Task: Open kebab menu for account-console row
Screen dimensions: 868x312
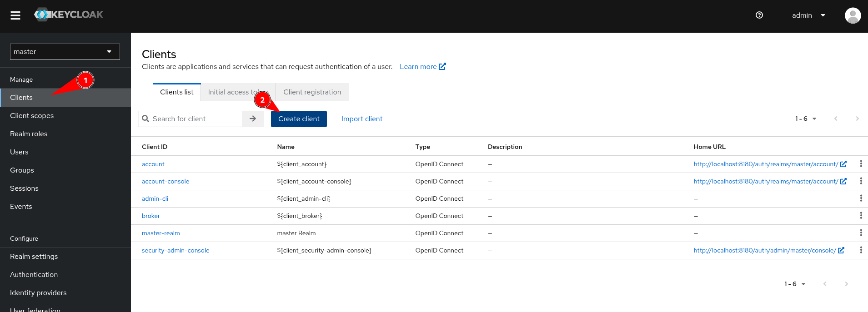Action: pyautogui.click(x=861, y=181)
